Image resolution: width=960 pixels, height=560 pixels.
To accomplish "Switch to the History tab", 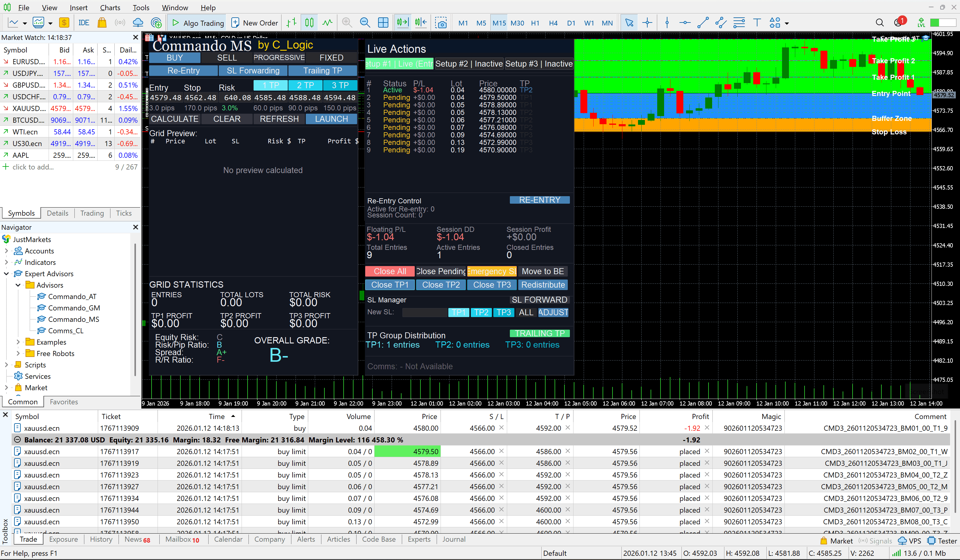I will point(101,539).
